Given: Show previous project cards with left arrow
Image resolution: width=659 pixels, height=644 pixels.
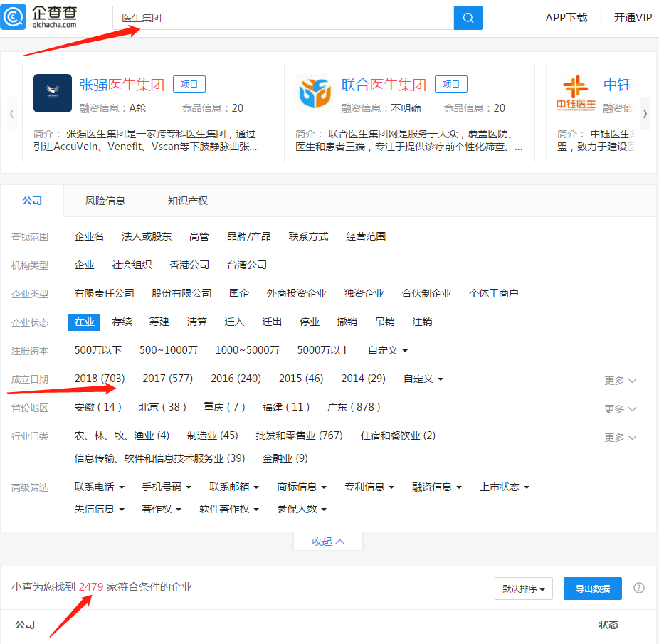Looking at the screenshot, I should [12, 113].
